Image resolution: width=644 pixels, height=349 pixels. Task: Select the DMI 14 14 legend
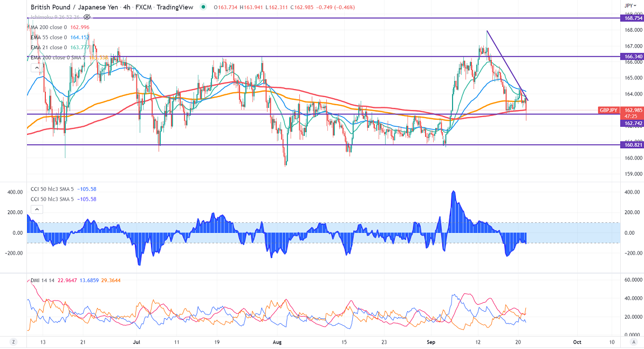click(43, 280)
